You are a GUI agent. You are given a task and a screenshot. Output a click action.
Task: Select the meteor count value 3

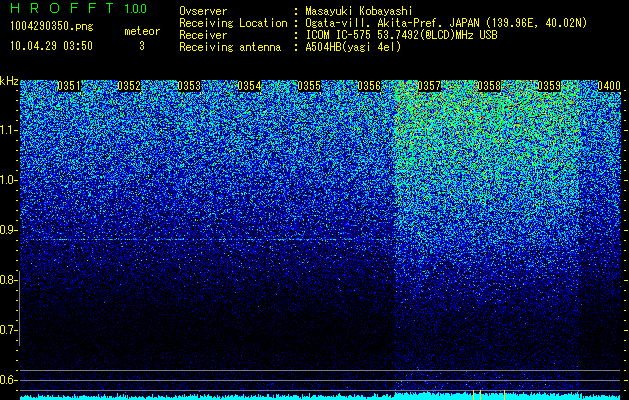(142, 46)
